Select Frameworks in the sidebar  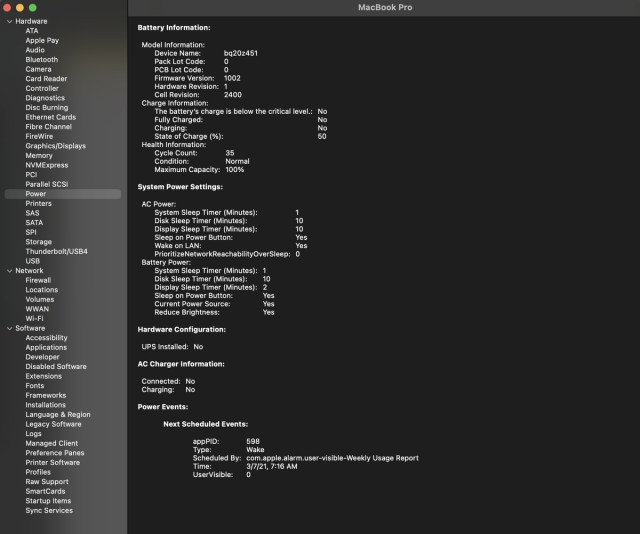[46, 396]
